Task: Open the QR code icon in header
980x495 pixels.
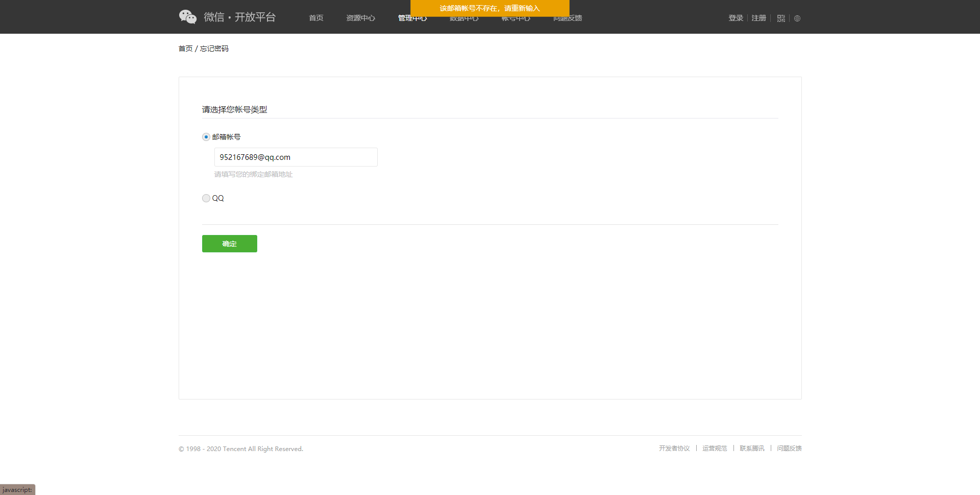Action: [781, 18]
